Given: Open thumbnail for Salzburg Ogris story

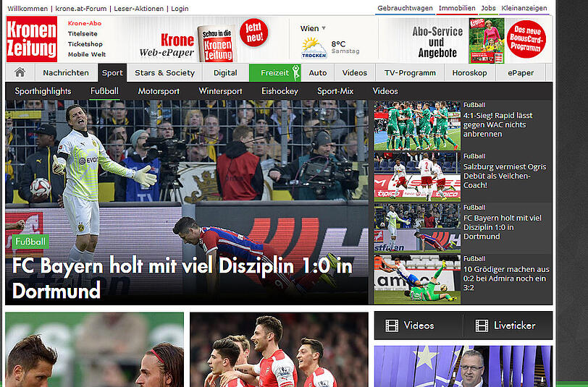Looking at the screenshot, I should (x=417, y=177).
